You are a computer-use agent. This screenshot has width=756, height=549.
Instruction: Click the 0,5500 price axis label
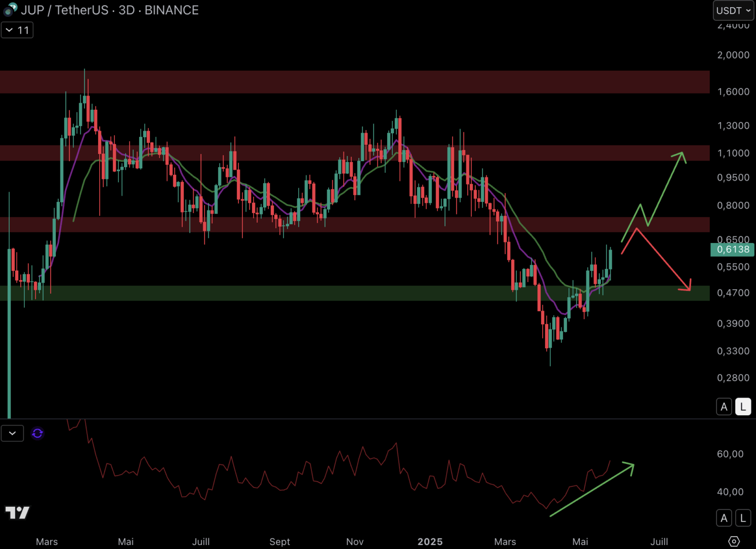click(x=733, y=267)
